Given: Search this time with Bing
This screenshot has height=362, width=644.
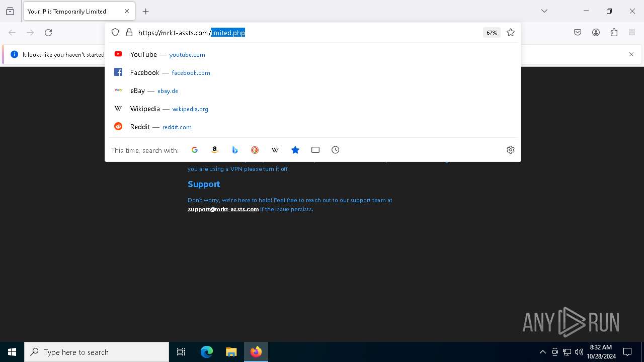Looking at the screenshot, I should pos(235,150).
